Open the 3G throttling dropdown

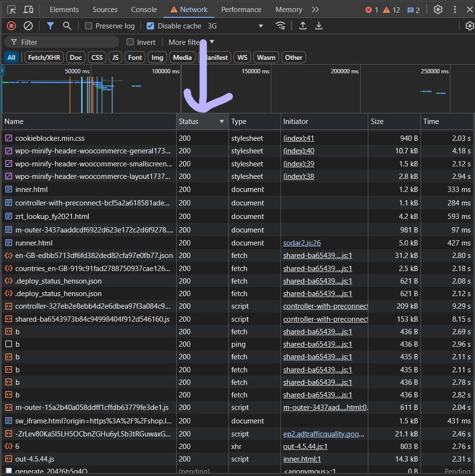coord(235,26)
